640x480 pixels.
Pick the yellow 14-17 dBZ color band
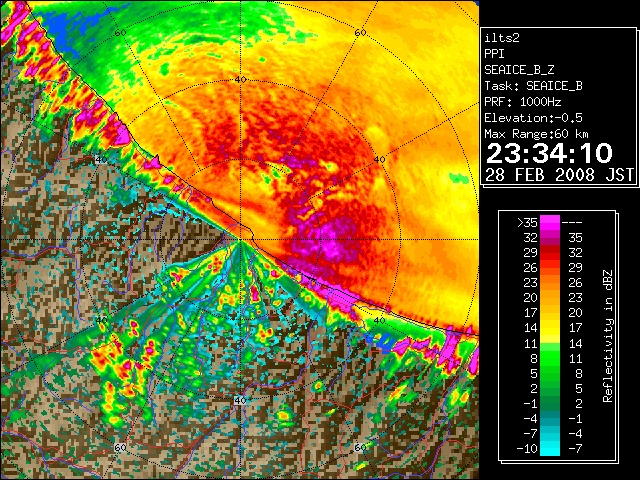(550, 328)
